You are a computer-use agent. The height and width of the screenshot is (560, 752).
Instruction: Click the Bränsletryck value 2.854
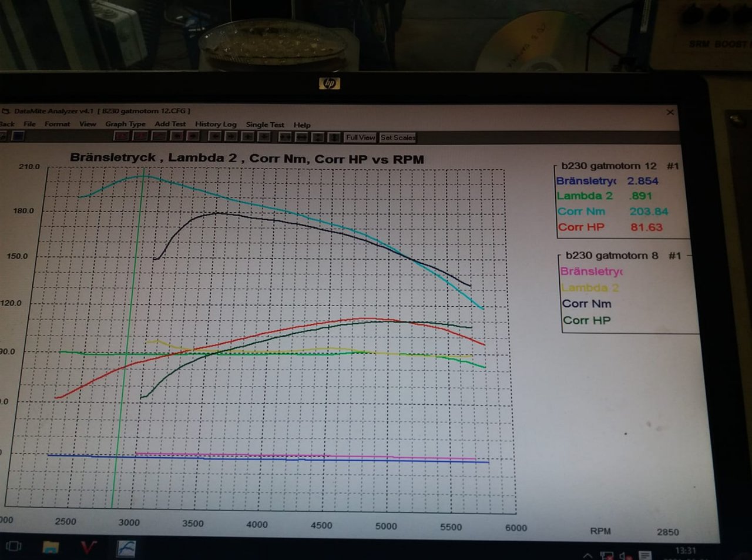(643, 181)
